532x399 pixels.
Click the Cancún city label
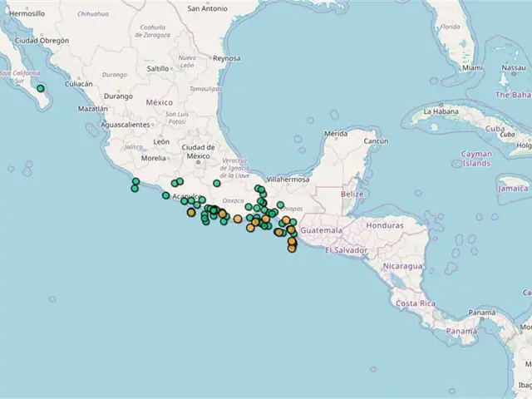coord(375,141)
